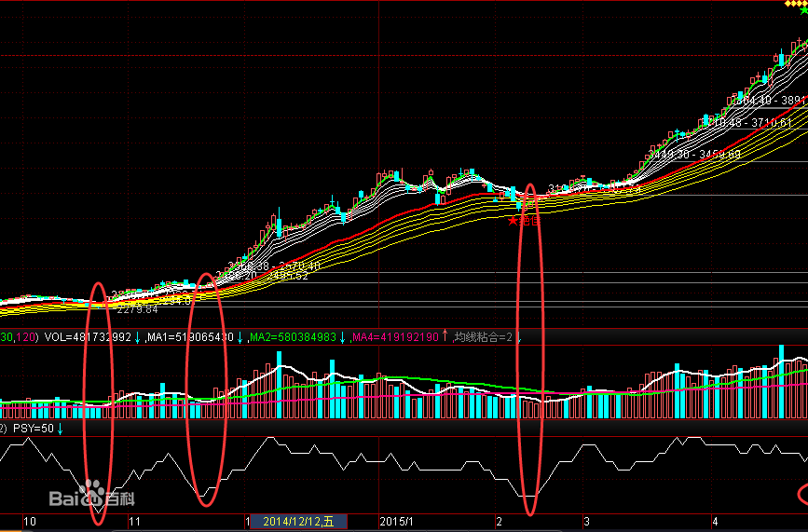Click the red up arrow after MA4 value

[444, 336]
